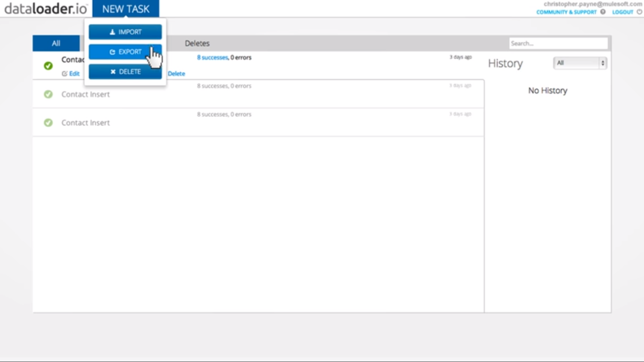Click the Logout link
This screenshot has width=644, height=362.
623,12
